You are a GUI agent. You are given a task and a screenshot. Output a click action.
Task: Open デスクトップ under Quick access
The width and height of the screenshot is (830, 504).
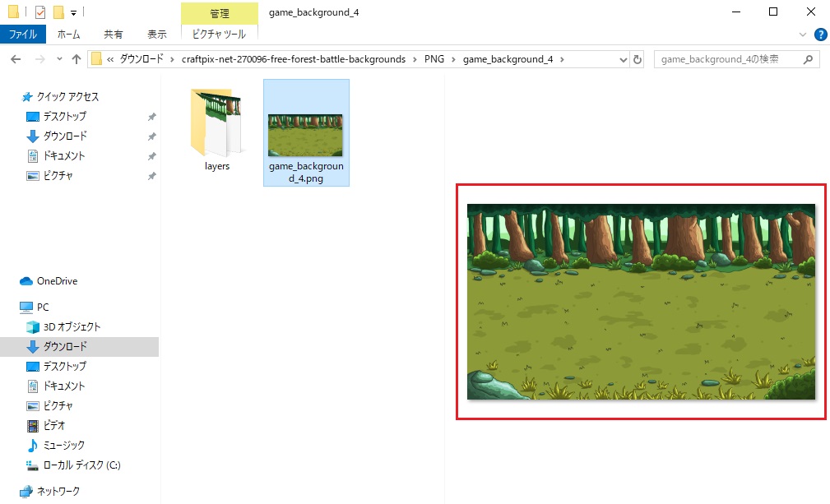pyautogui.click(x=57, y=117)
